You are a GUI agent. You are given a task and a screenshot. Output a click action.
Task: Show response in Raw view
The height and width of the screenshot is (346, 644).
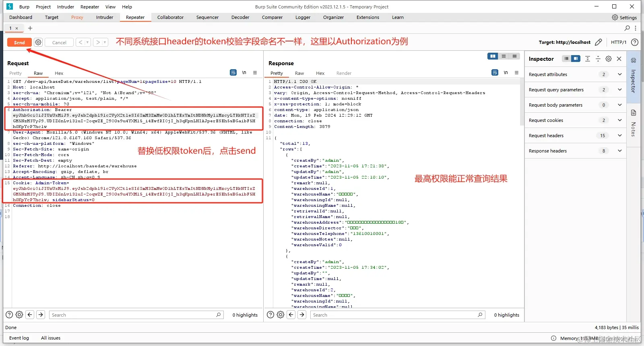[x=299, y=73]
